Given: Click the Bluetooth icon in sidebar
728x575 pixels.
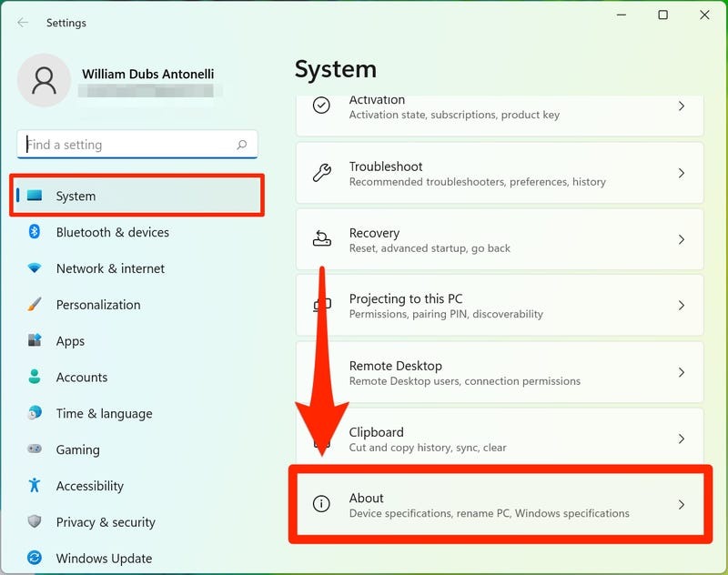Looking at the screenshot, I should [35, 232].
